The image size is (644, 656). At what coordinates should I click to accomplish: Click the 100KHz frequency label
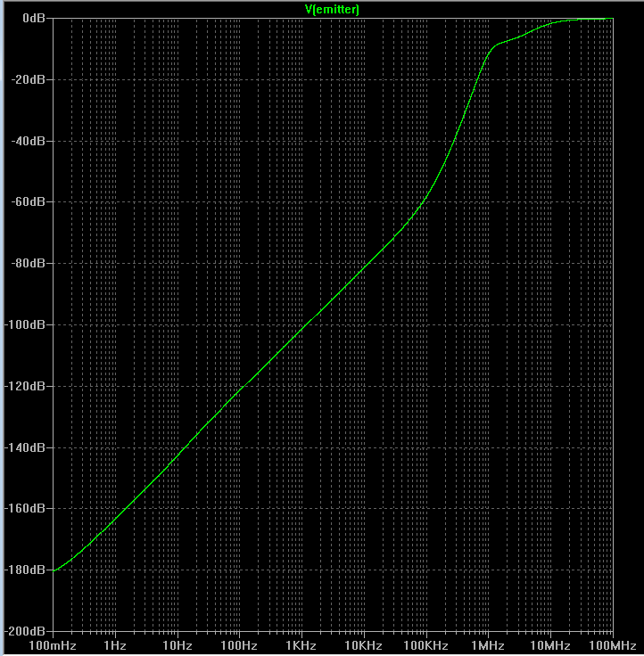coord(425,645)
